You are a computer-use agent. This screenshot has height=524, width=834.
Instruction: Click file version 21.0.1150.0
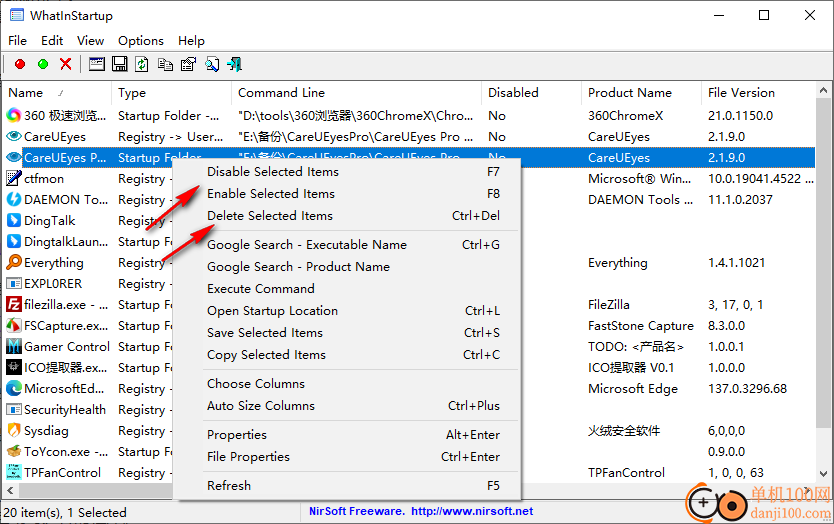pos(740,115)
